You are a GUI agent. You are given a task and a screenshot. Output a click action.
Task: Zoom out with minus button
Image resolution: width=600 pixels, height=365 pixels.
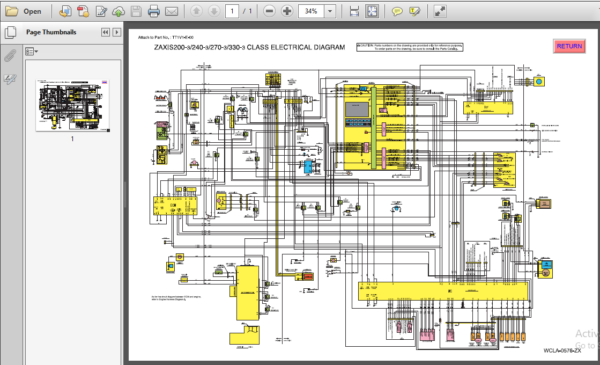click(269, 11)
